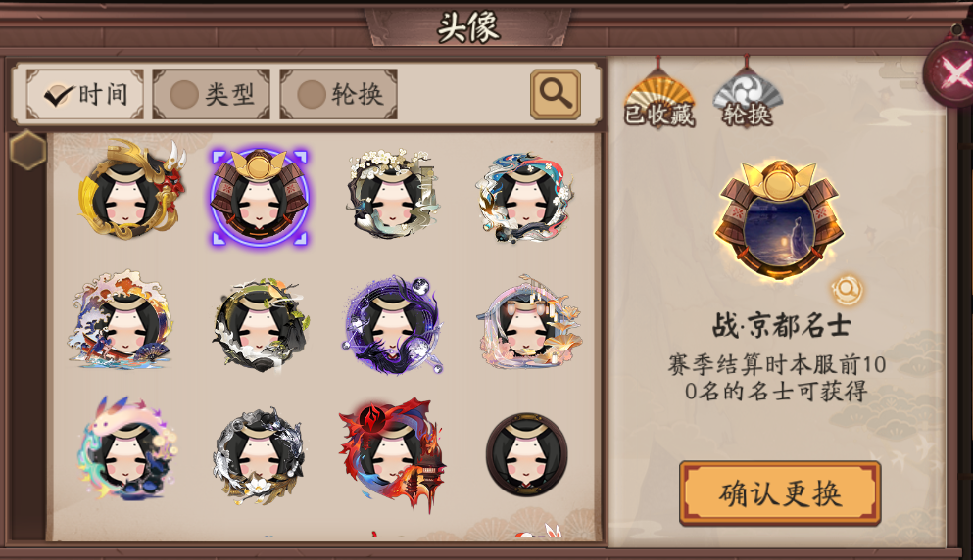Choose the pink lantern ginkgo frame
Image resolution: width=973 pixels, height=560 pixels.
[x=529, y=322]
